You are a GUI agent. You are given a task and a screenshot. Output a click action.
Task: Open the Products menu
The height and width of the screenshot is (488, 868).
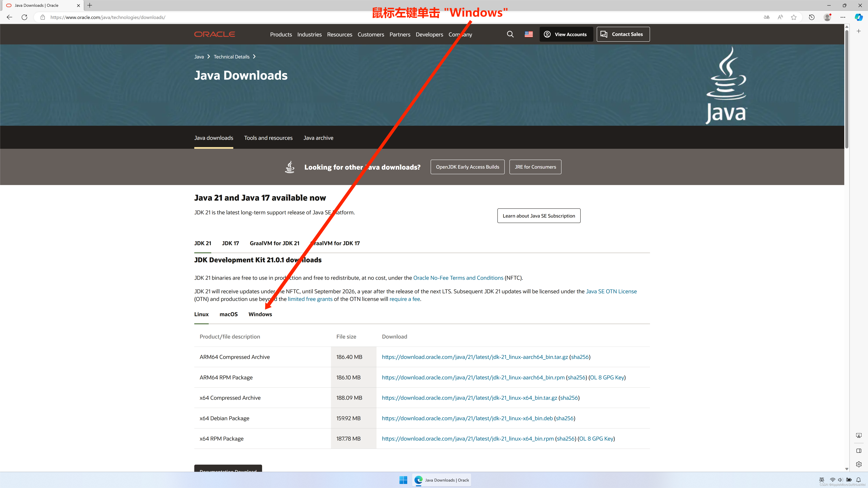[x=281, y=34]
